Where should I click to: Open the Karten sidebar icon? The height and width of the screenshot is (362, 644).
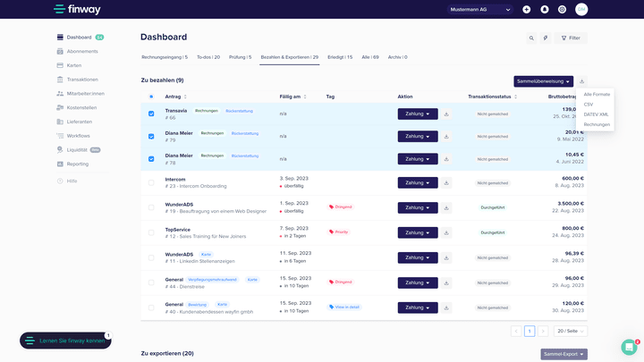(x=60, y=65)
